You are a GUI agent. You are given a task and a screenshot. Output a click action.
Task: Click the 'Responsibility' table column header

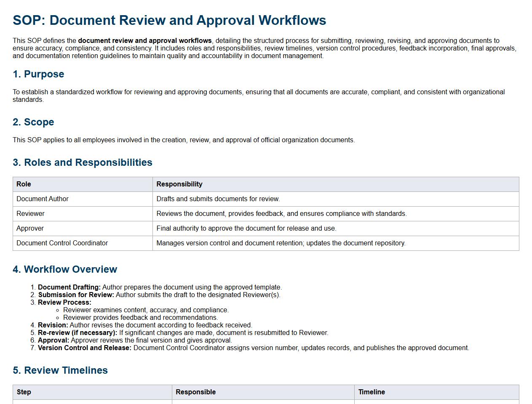click(x=179, y=184)
